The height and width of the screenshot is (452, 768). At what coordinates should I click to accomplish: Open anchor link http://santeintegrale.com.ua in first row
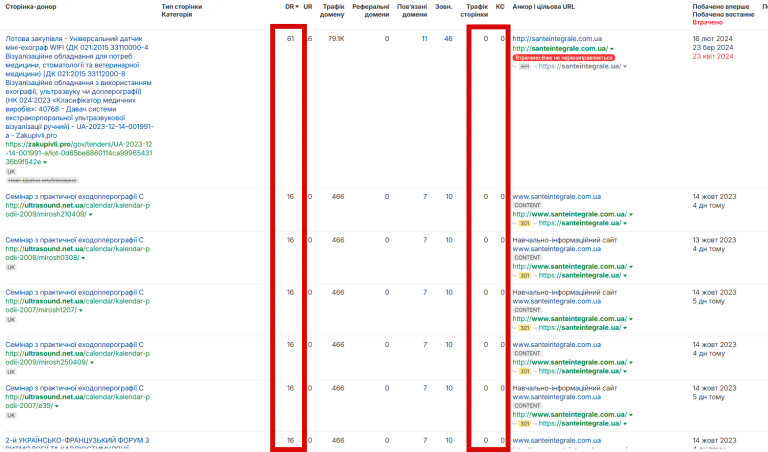coord(557,39)
